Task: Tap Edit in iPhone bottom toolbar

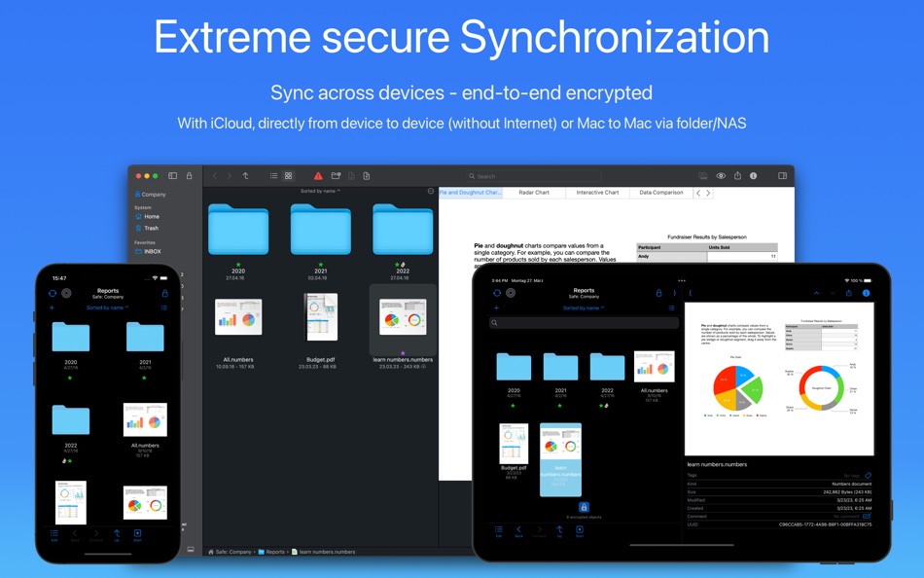Action: [54, 535]
